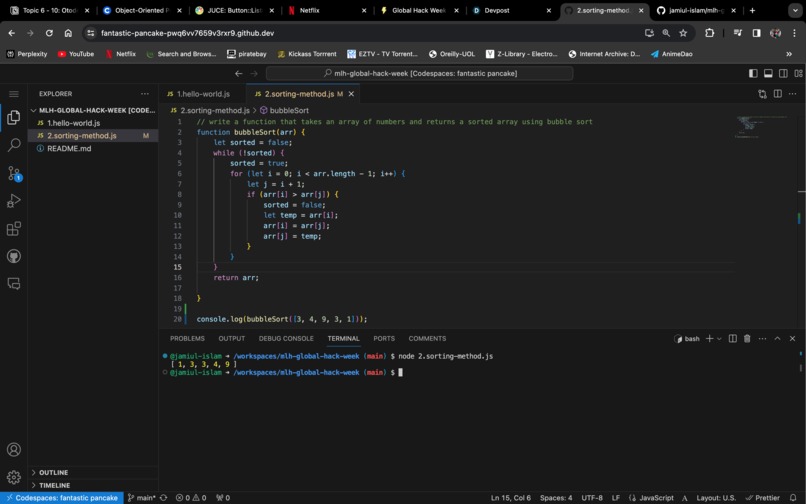Click errors and warnings count in status bar
The height and width of the screenshot is (504, 806).
(x=191, y=497)
